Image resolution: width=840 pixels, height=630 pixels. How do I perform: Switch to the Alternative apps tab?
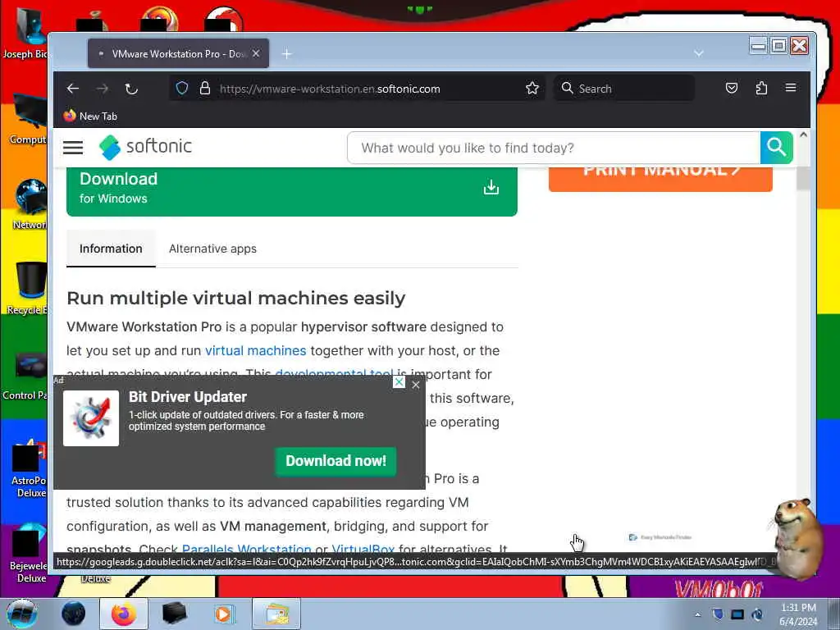coord(212,249)
